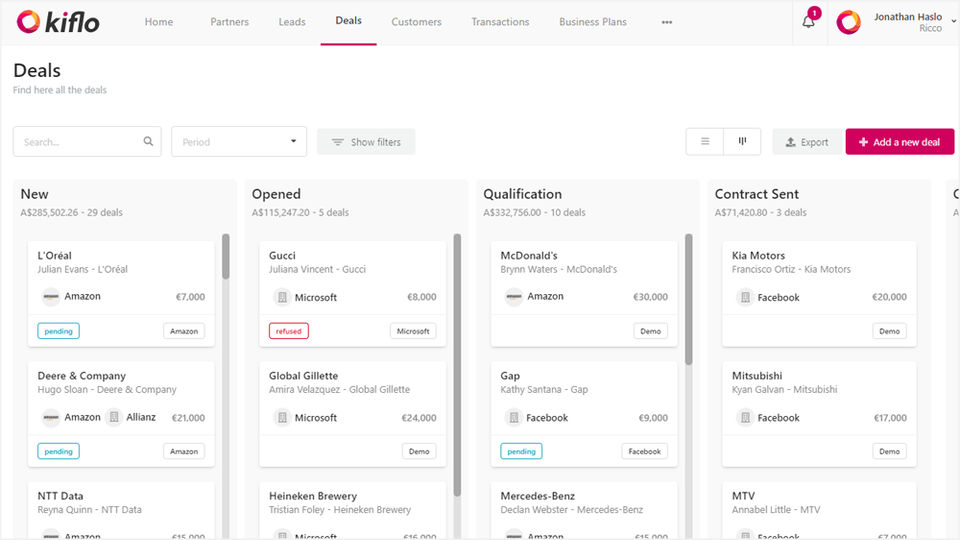Switch to list view
Screen dimensions: 960x540
click(705, 141)
